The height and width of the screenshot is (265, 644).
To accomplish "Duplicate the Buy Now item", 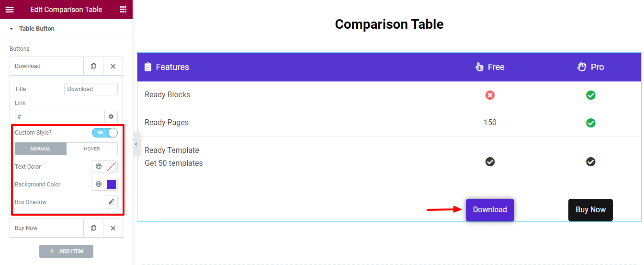I will pyautogui.click(x=93, y=228).
